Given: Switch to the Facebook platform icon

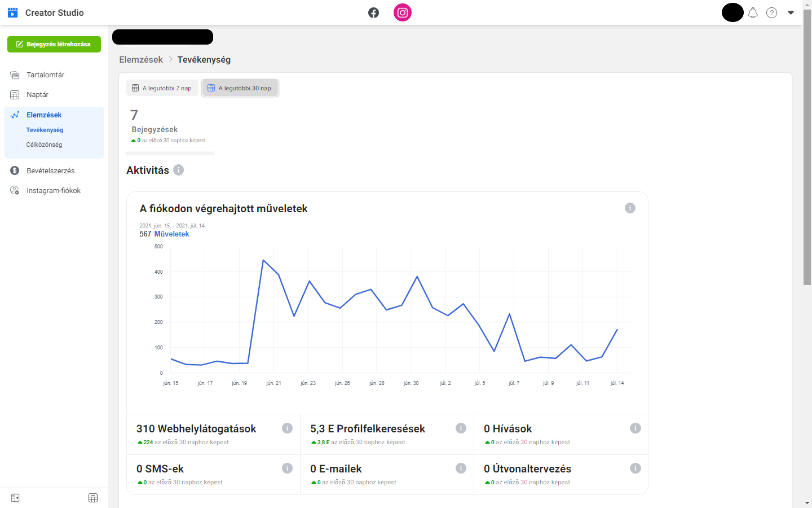Looking at the screenshot, I should pos(373,12).
